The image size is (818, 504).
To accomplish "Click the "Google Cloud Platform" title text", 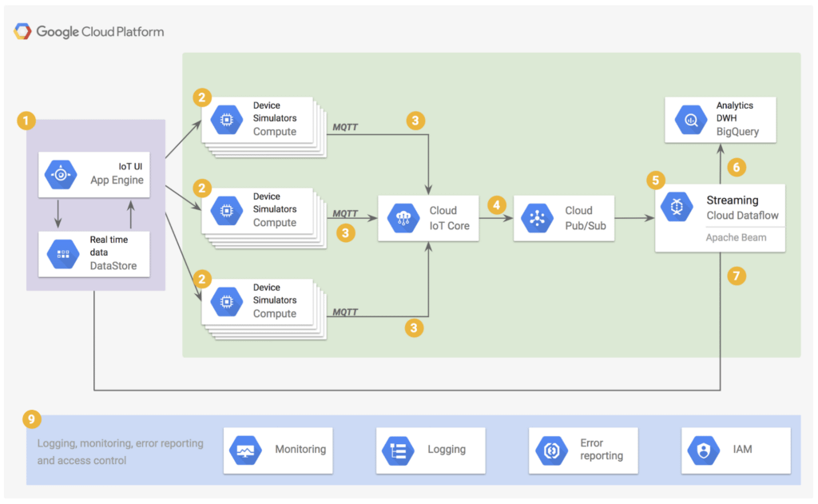I will (x=100, y=32).
